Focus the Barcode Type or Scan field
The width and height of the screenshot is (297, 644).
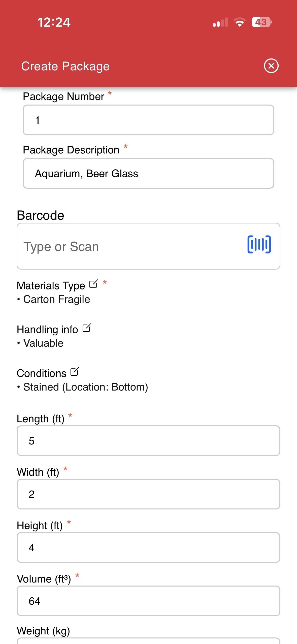(x=148, y=246)
